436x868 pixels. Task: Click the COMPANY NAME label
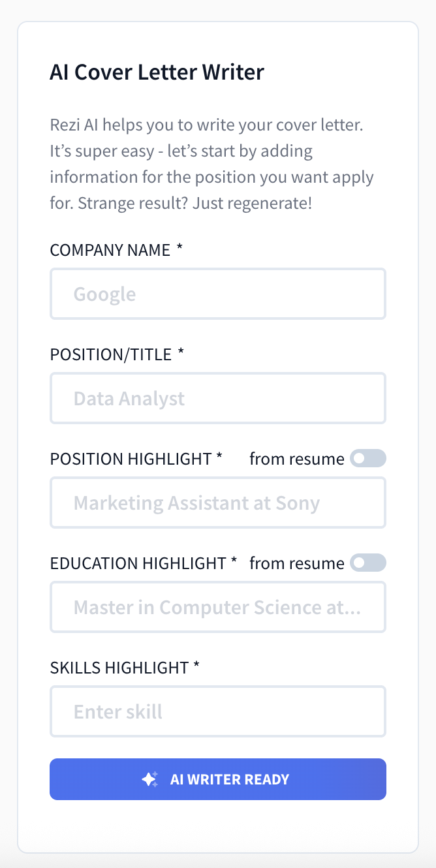click(x=110, y=250)
